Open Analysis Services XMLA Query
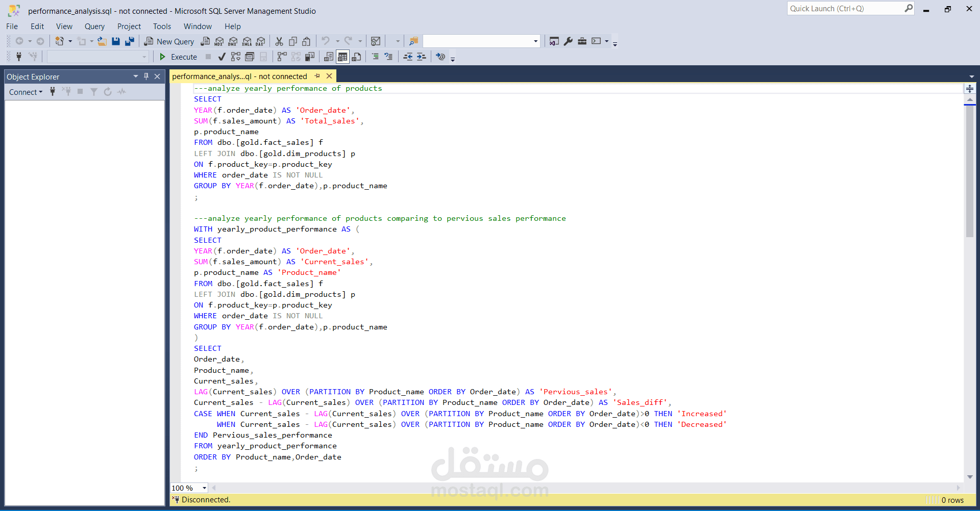Screen dimensions: 980x511 [247, 41]
